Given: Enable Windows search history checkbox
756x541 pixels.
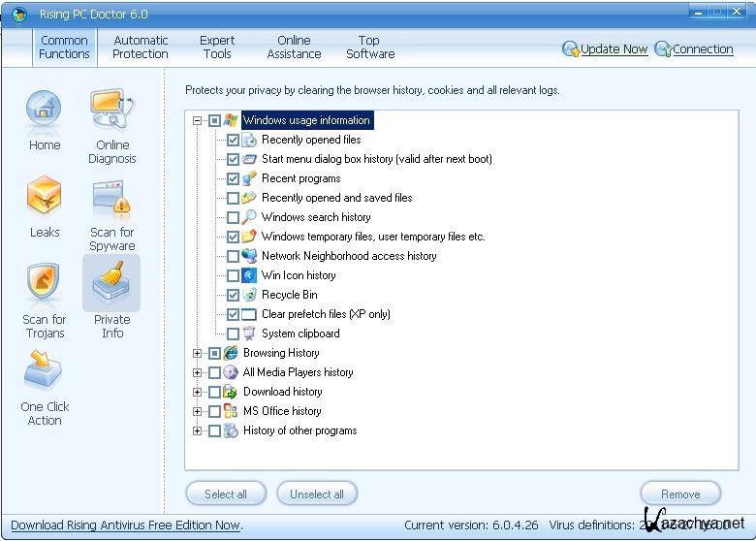Looking at the screenshot, I should tap(233, 217).
